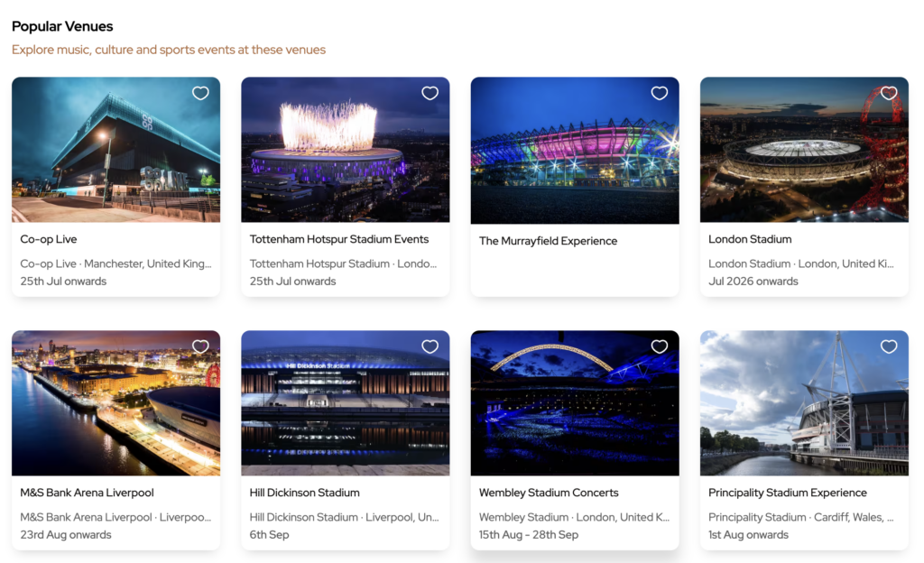Image resolution: width=924 pixels, height=563 pixels.
Task: Add M&S Bank Arena Liverpool to favorites
Action: click(200, 346)
